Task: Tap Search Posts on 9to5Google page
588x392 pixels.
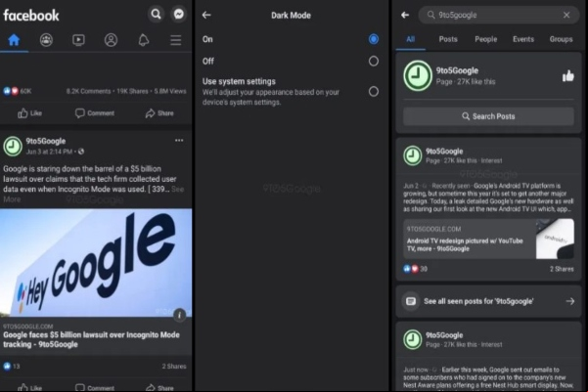Action: [x=488, y=116]
